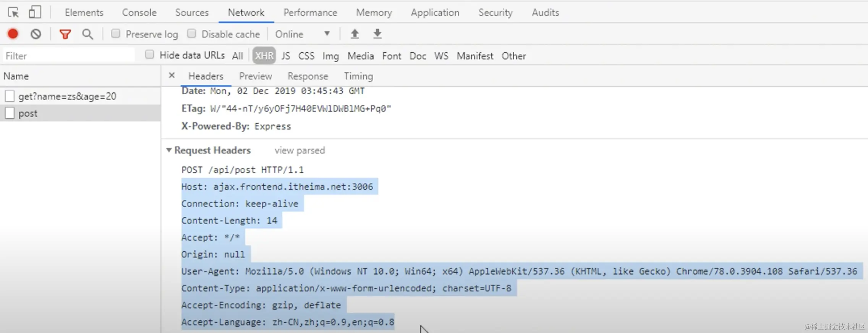Toggle the red filter funnel icon
868x333 pixels.
(65, 34)
